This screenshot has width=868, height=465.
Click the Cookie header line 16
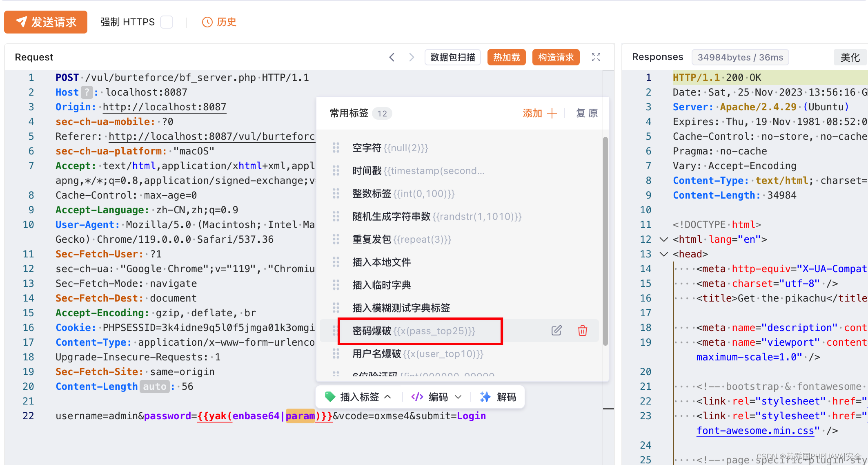point(185,328)
